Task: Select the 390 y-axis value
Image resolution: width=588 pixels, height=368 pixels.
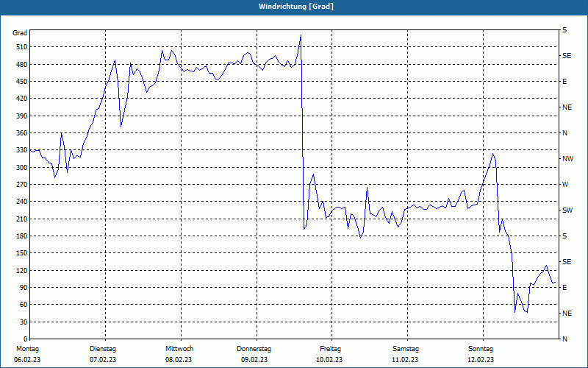Action: [x=22, y=116]
